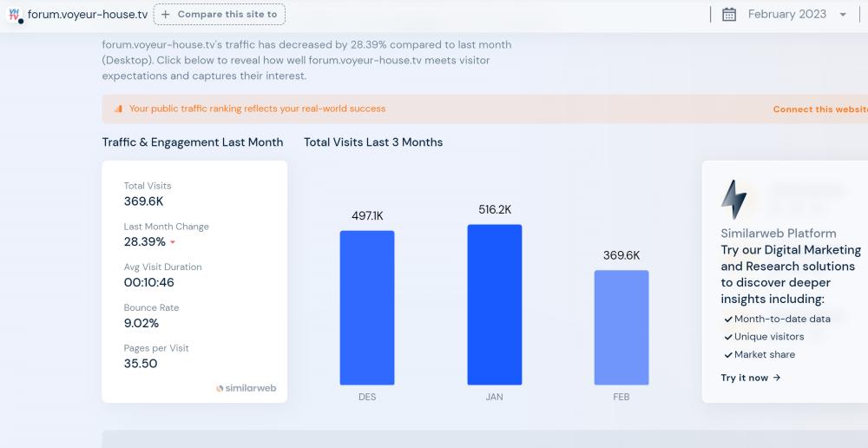Image resolution: width=868 pixels, height=448 pixels.
Task: Click the orange ranking chart icon in banner
Action: pyautogui.click(x=118, y=109)
